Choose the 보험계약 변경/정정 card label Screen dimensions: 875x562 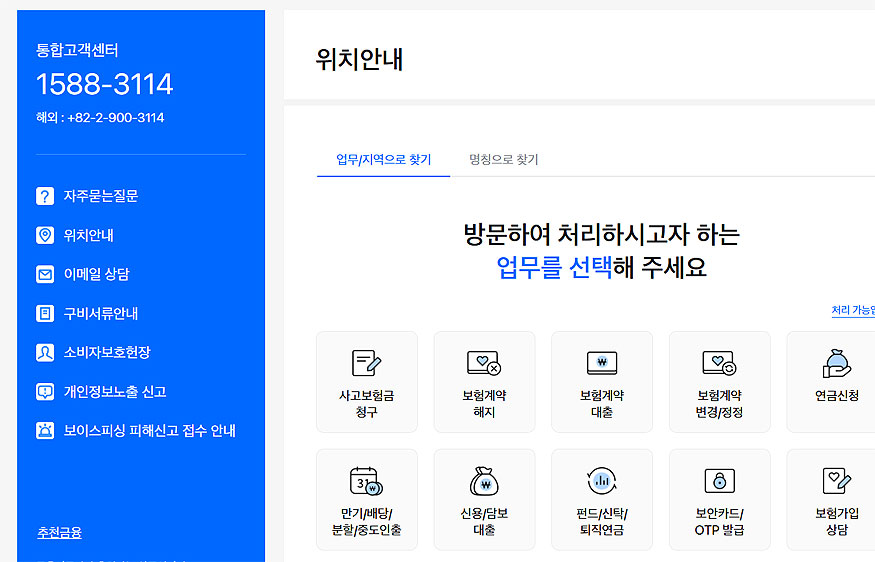(x=719, y=404)
